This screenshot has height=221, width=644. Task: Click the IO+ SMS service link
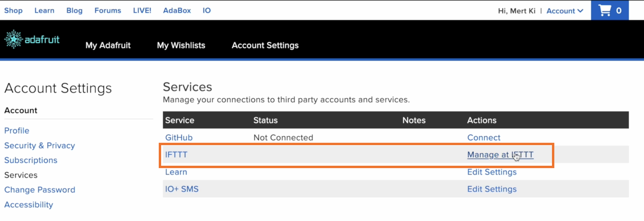[x=182, y=189]
